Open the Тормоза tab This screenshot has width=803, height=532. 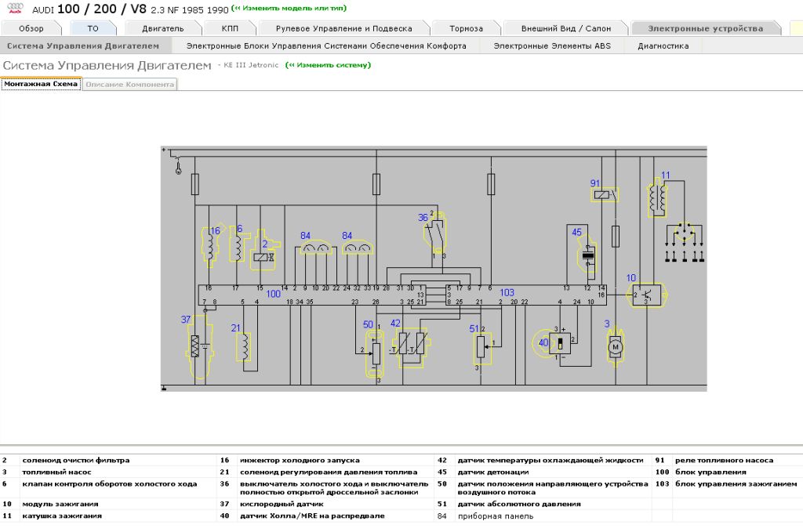(466, 29)
